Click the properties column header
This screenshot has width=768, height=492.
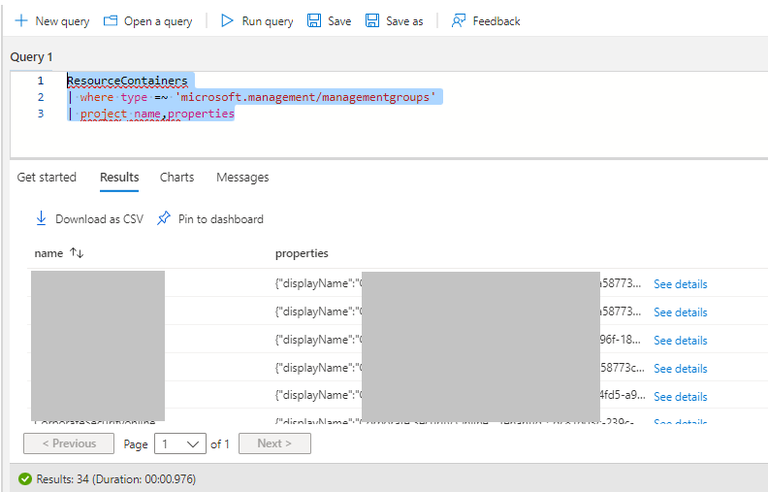coord(302,253)
